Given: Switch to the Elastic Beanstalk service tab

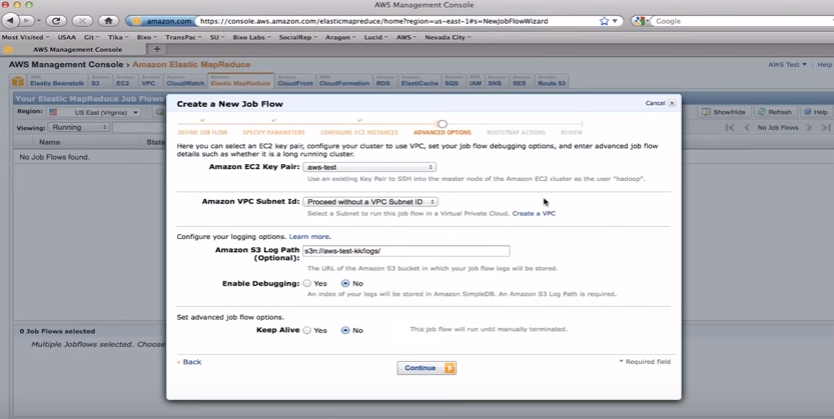Looking at the screenshot, I should click(x=56, y=81).
